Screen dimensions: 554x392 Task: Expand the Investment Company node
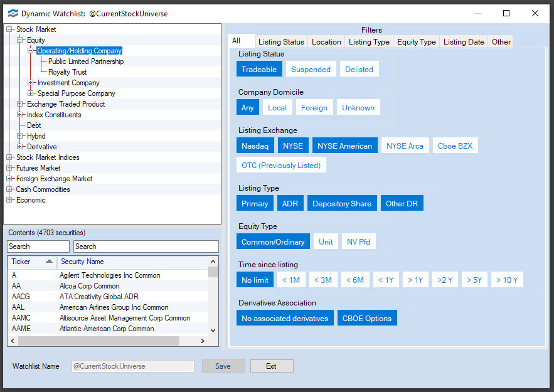click(31, 83)
